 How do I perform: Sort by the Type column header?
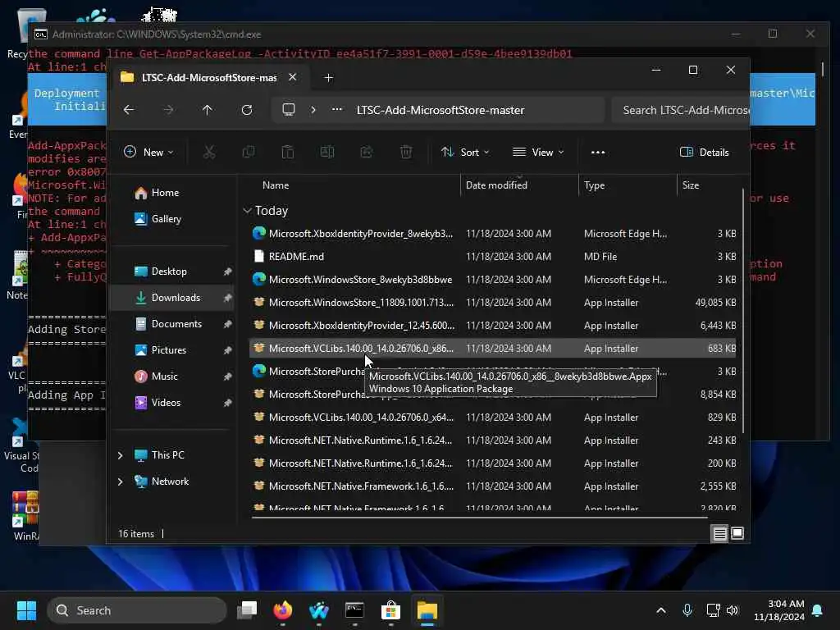[x=628, y=185]
